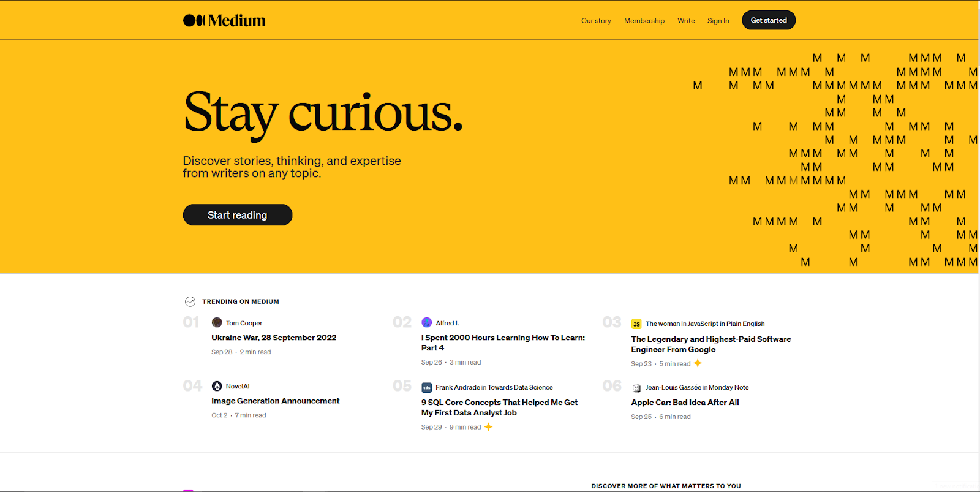This screenshot has height=492, width=980.
Task: Click Towards Data Science tds icon
Action: point(426,387)
